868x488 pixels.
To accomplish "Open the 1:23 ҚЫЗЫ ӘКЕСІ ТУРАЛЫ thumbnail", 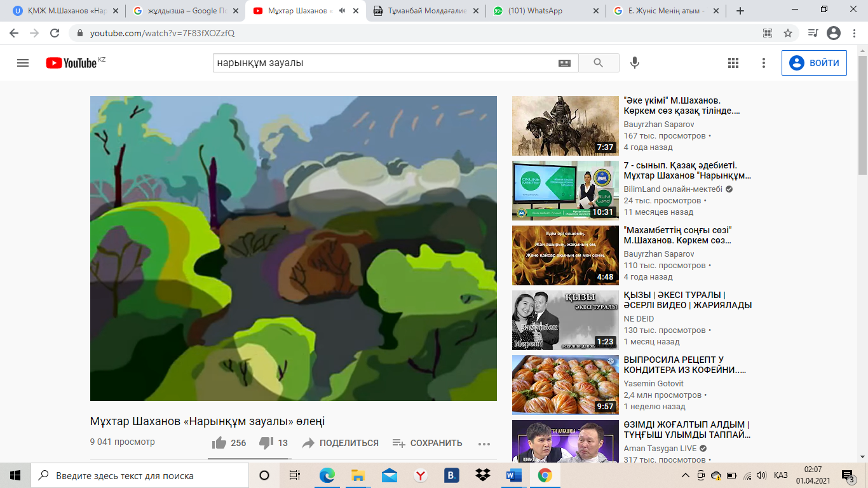I will [x=566, y=320].
